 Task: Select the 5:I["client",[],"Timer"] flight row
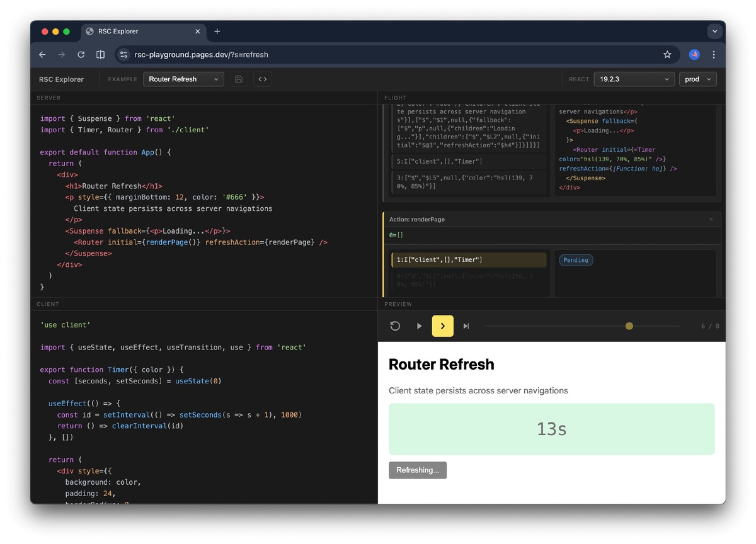[469, 161]
